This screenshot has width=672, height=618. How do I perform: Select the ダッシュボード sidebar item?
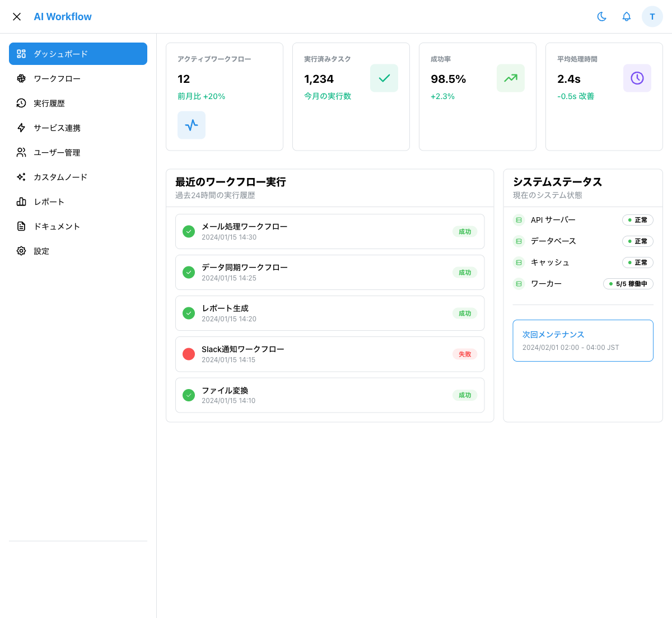click(78, 54)
